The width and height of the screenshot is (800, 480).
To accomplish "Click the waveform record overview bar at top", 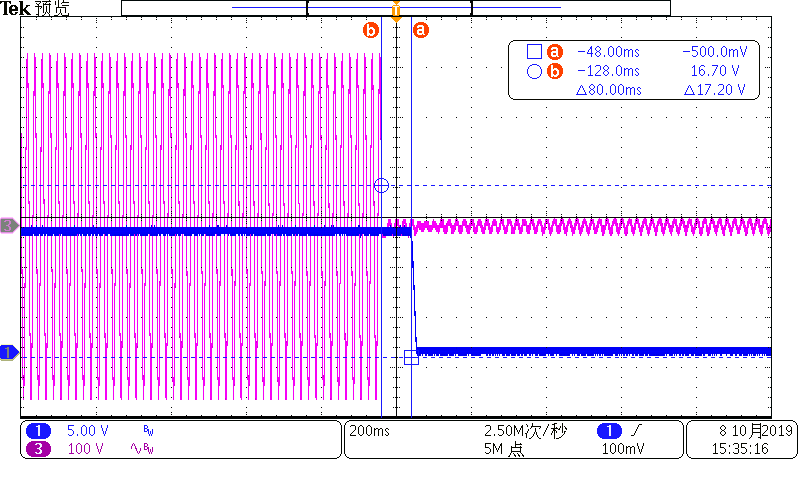I will (395, 7).
